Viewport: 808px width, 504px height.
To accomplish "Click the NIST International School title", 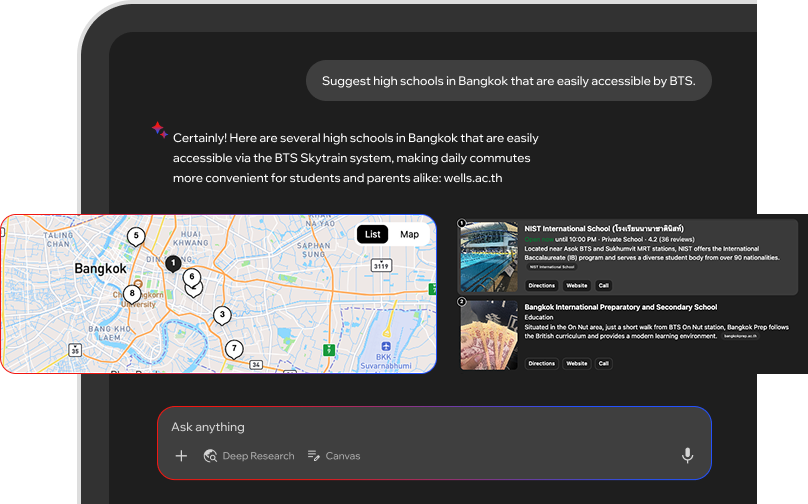I will click(x=604, y=228).
